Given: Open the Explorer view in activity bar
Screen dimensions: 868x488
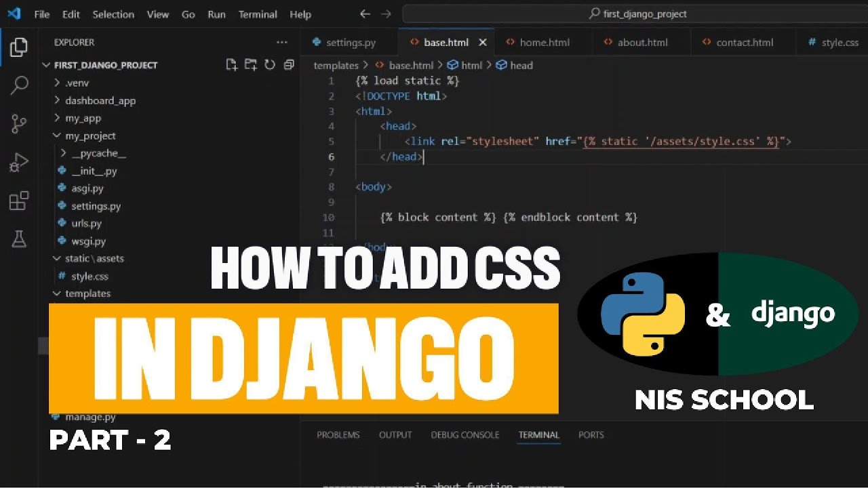Looking at the screenshot, I should tap(19, 47).
